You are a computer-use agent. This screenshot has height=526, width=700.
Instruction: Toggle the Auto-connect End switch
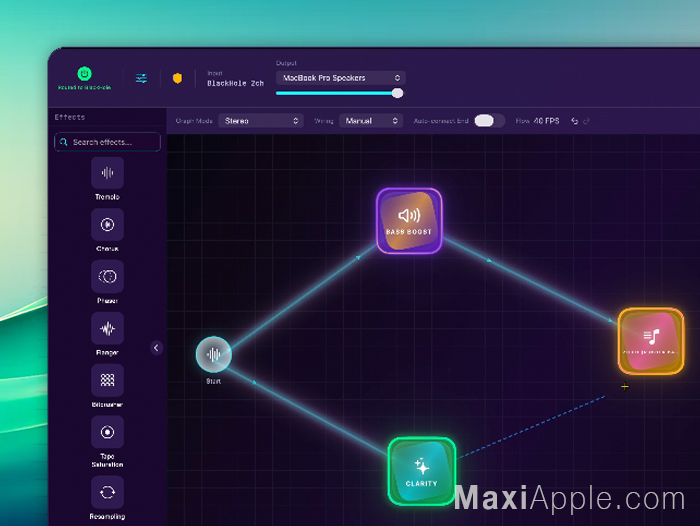tap(489, 121)
